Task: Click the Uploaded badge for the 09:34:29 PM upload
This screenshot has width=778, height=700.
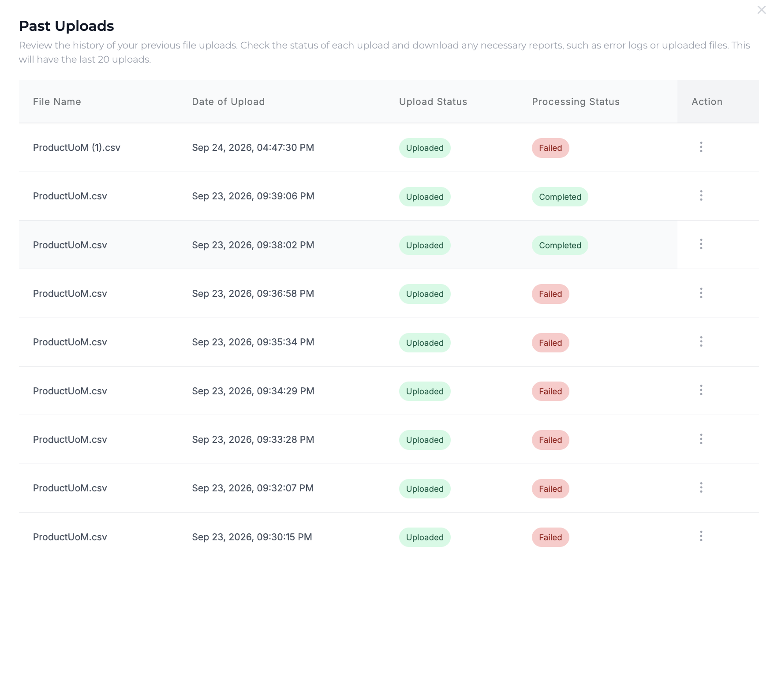Action: (x=425, y=391)
